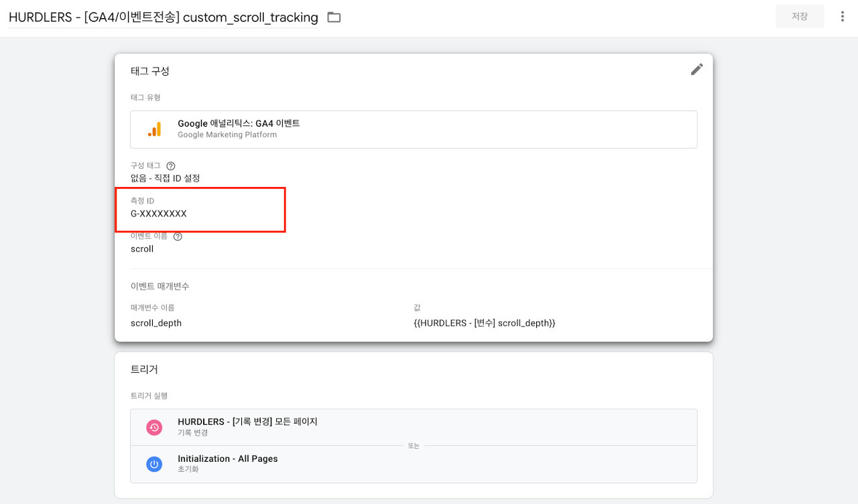Click the 트리거 section heading
This screenshot has width=858, height=504.
[x=144, y=369]
